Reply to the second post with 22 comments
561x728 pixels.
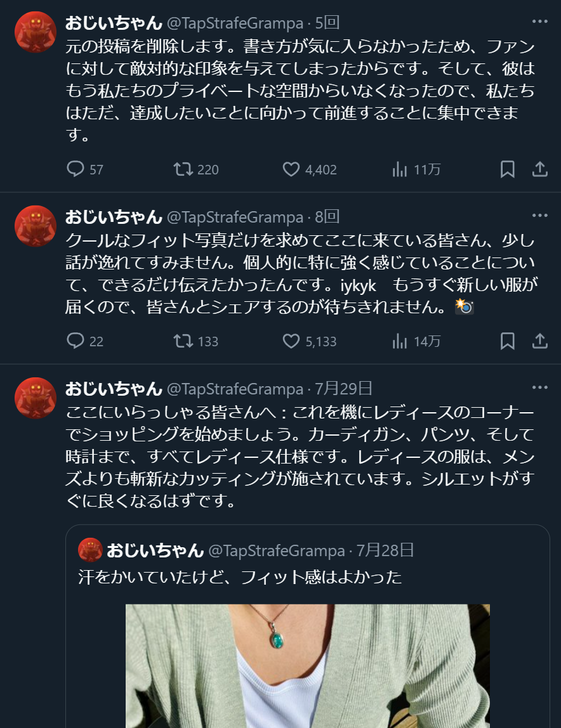[x=84, y=341]
